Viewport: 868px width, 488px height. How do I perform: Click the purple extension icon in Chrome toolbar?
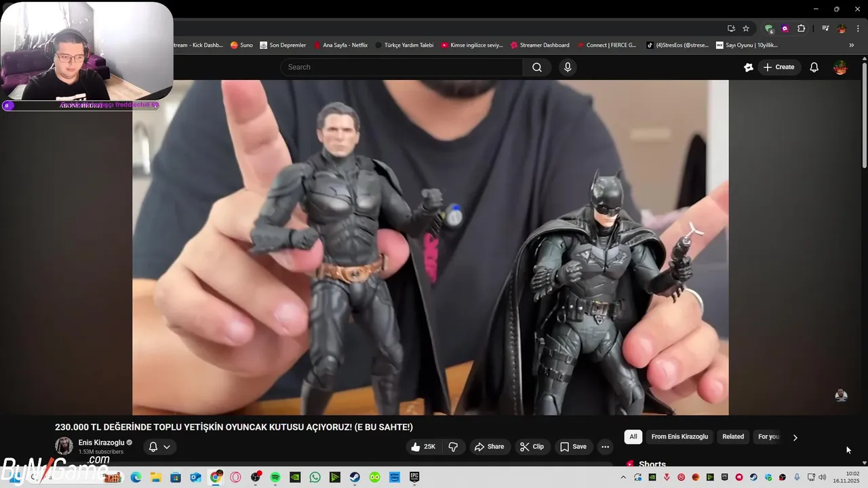tap(785, 28)
